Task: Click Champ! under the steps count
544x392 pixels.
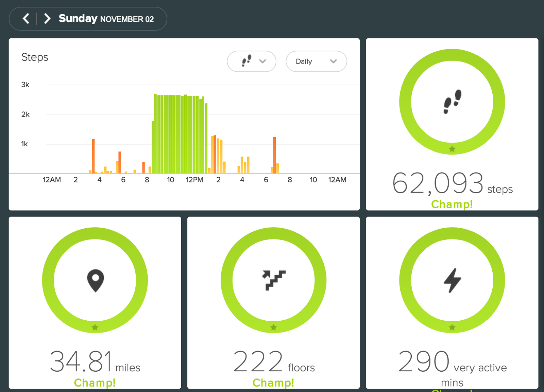Action: pyautogui.click(x=452, y=204)
